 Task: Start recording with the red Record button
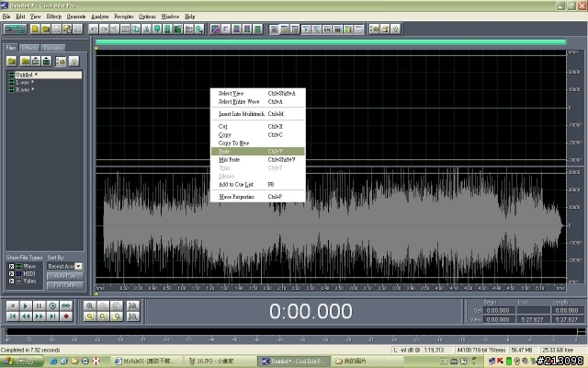[66, 316]
